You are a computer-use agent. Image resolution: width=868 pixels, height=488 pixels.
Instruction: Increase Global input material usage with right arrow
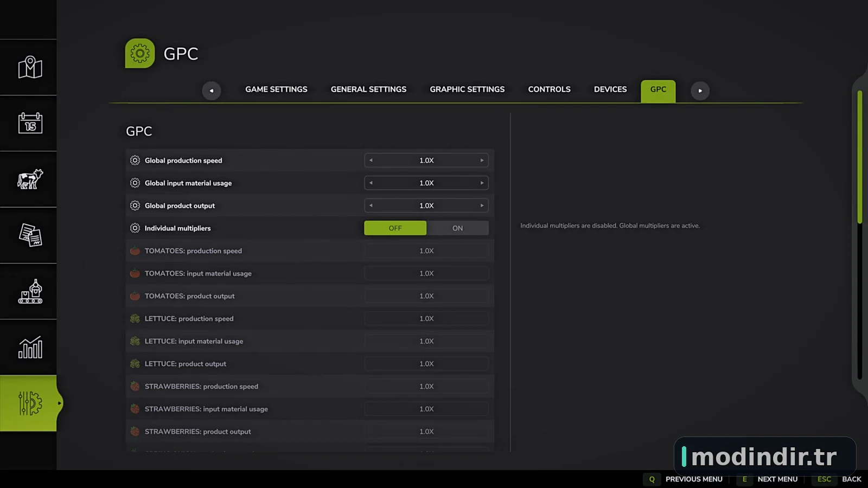[x=482, y=183]
